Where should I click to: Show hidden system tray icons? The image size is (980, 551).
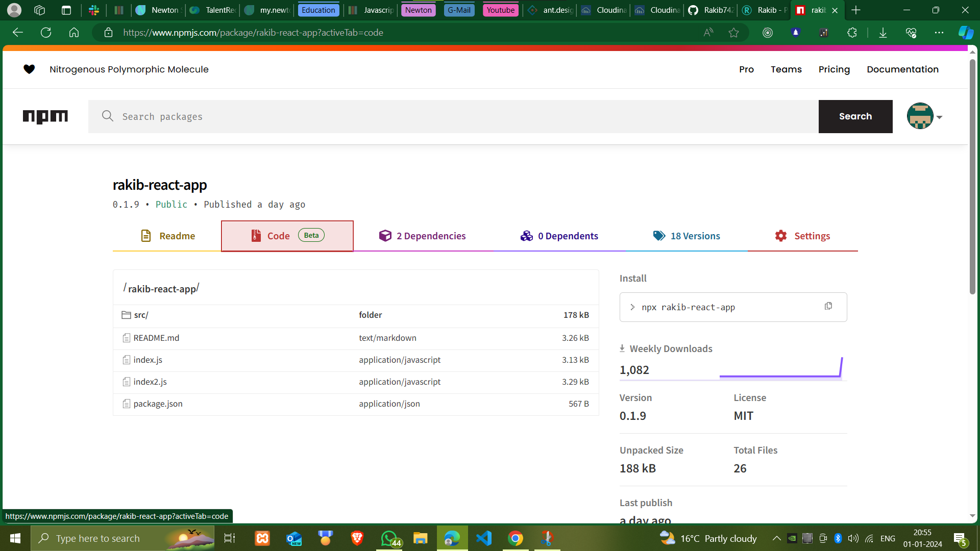coord(776,538)
